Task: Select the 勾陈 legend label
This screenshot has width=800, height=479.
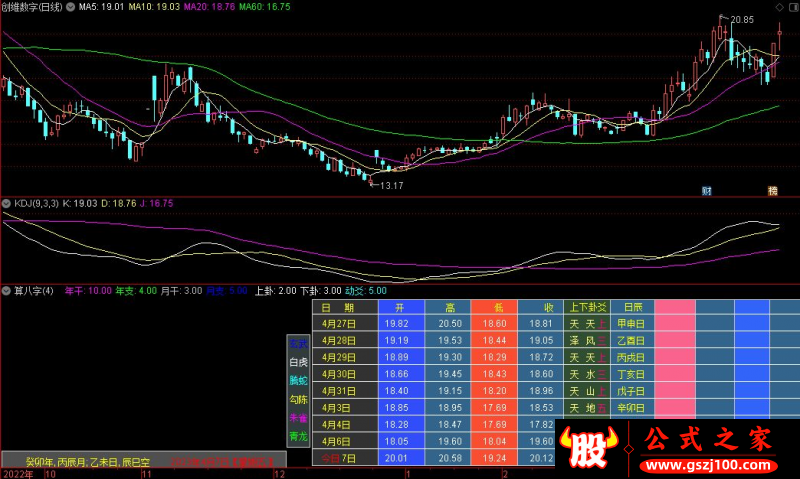Action: [x=299, y=400]
